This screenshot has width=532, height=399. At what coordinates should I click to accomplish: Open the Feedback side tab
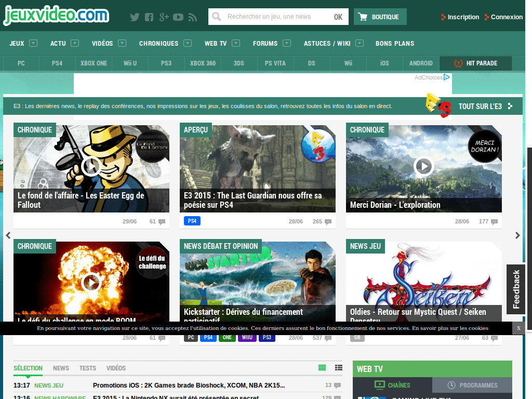point(516,289)
